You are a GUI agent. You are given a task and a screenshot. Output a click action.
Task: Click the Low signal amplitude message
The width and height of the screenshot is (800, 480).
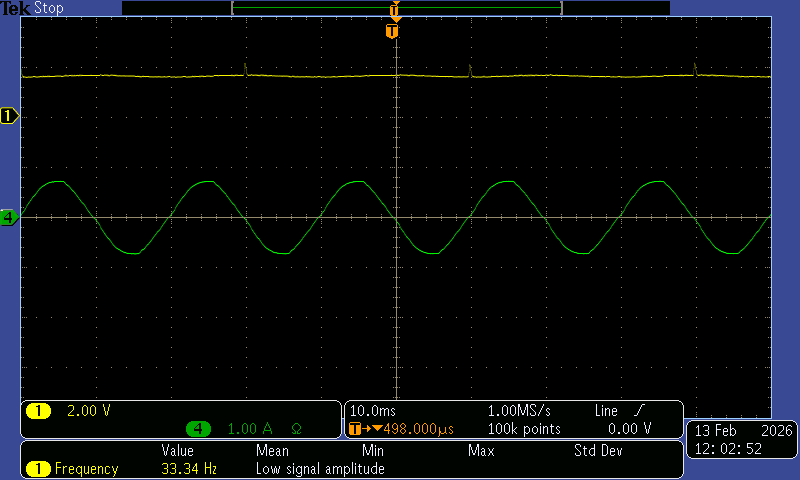(320, 468)
